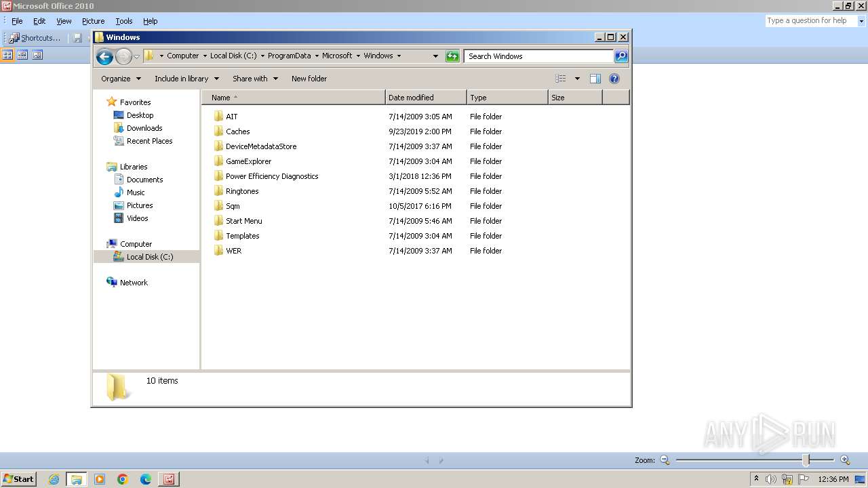This screenshot has height=488, width=868.
Task: Click in Type a question for help box
Action: click(810, 21)
